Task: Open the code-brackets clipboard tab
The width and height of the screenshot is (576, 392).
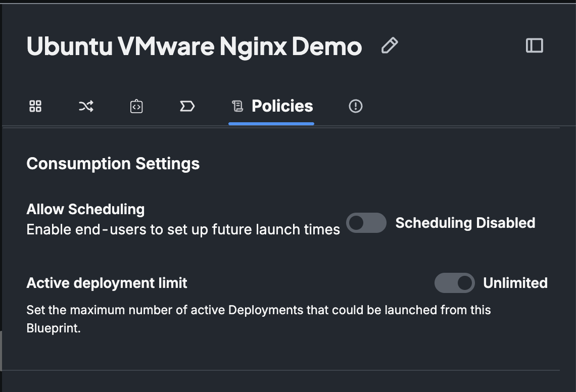Action: click(x=136, y=106)
